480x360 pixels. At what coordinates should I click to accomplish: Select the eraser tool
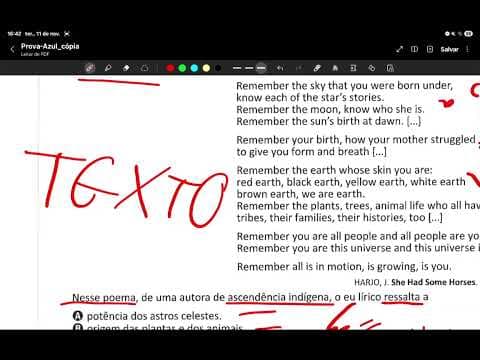126,68
